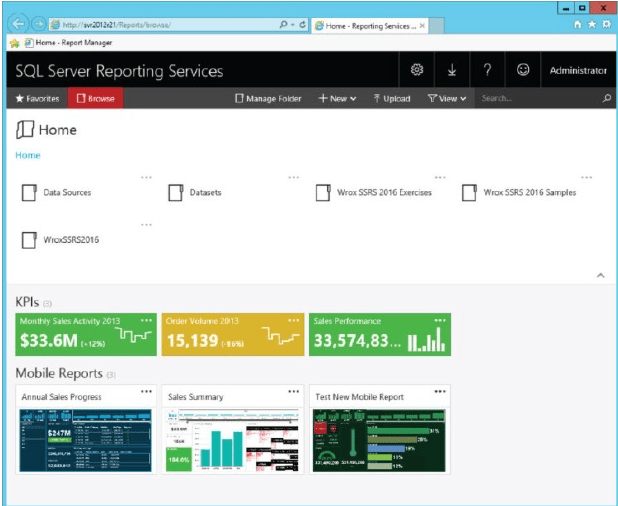This screenshot has height=506, width=618.
Task: Click Manage Folder in the toolbar
Action: point(268,99)
